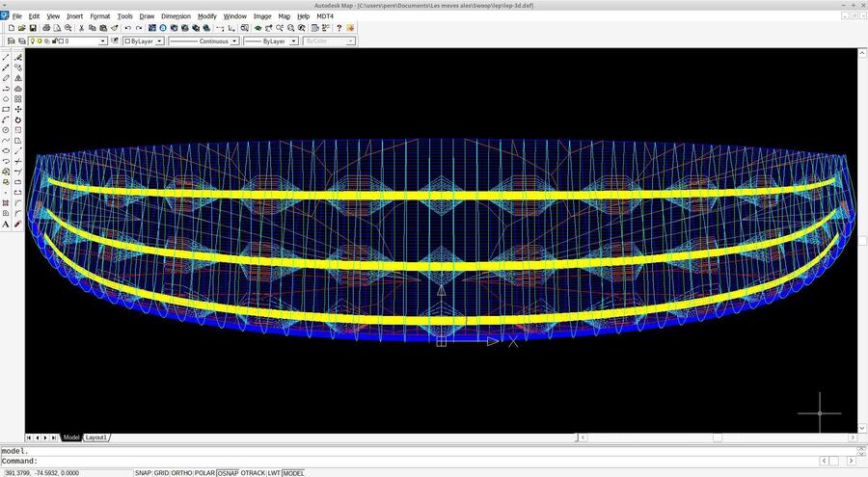
Task: Select the Rotate modify tool
Action: coord(18,119)
